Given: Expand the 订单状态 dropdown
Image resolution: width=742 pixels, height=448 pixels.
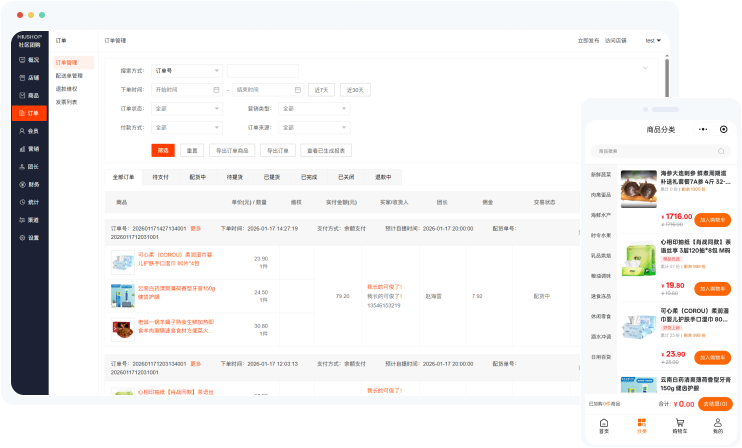Looking at the screenshot, I should click(187, 108).
